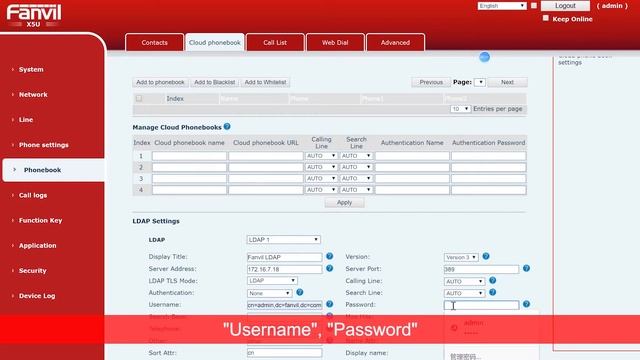Open LDAP Calling Line AUTO dropdown

[x=464, y=281]
